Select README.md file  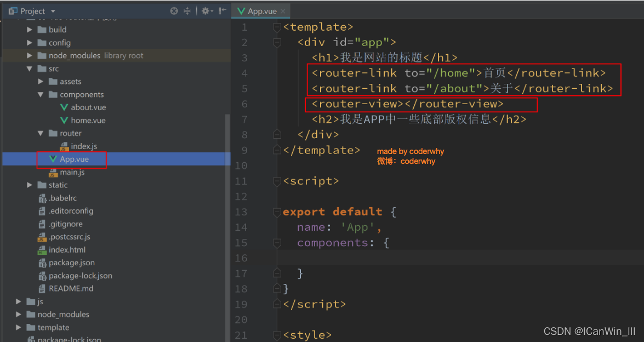tap(71, 288)
